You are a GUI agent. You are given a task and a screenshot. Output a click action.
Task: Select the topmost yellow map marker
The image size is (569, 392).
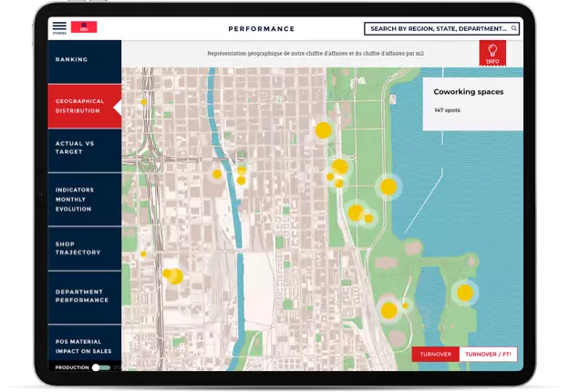click(x=143, y=102)
